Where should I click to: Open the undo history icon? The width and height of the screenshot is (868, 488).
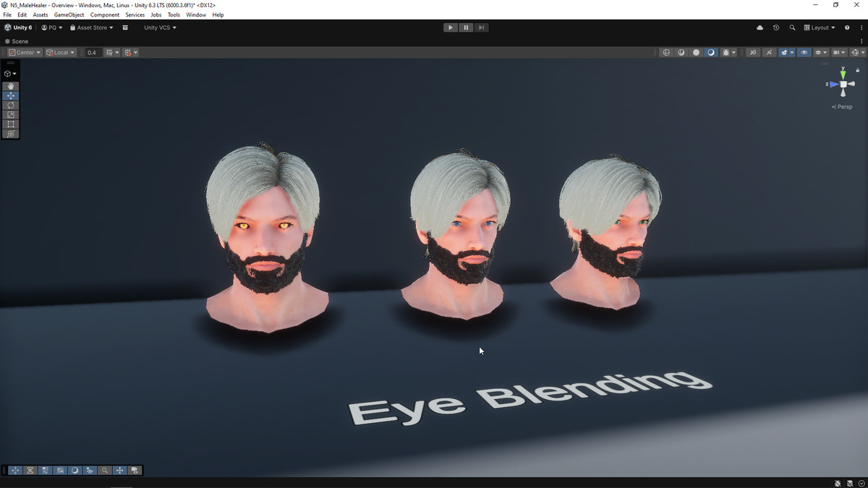tap(776, 27)
